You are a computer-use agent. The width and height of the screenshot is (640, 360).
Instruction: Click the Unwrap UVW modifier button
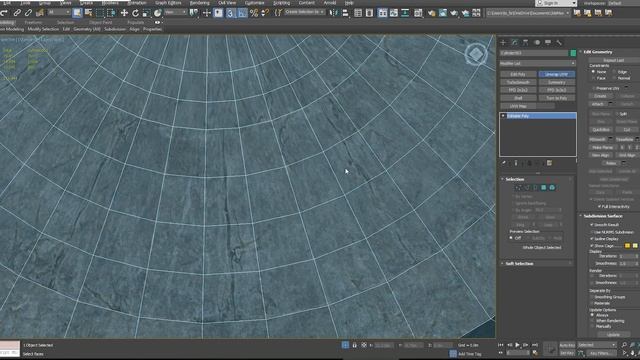tap(556, 74)
